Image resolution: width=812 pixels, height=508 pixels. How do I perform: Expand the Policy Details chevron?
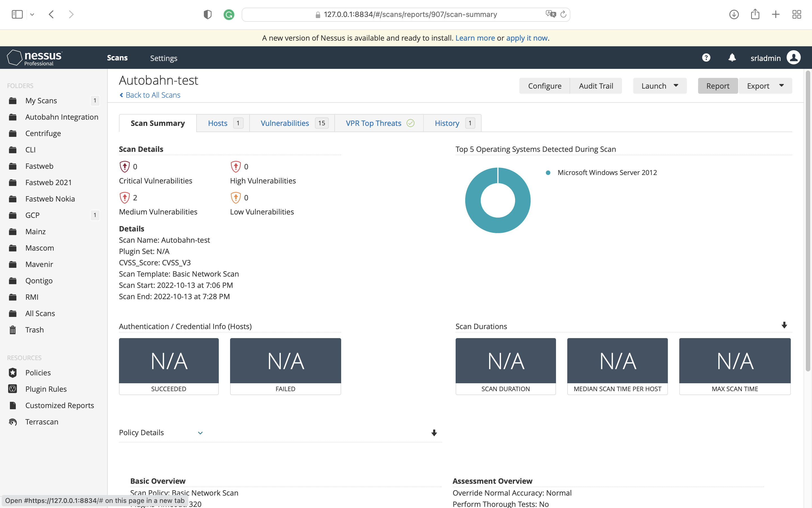coord(200,433)
